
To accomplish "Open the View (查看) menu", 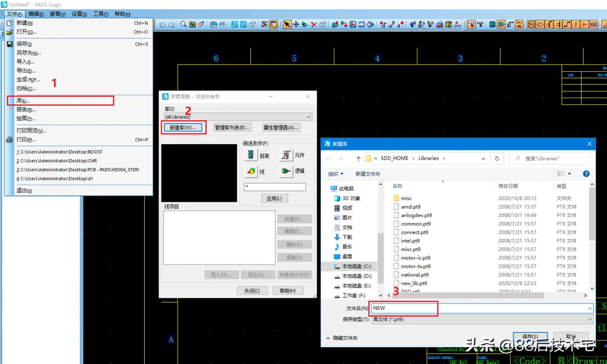I will (x=58, y=14).
